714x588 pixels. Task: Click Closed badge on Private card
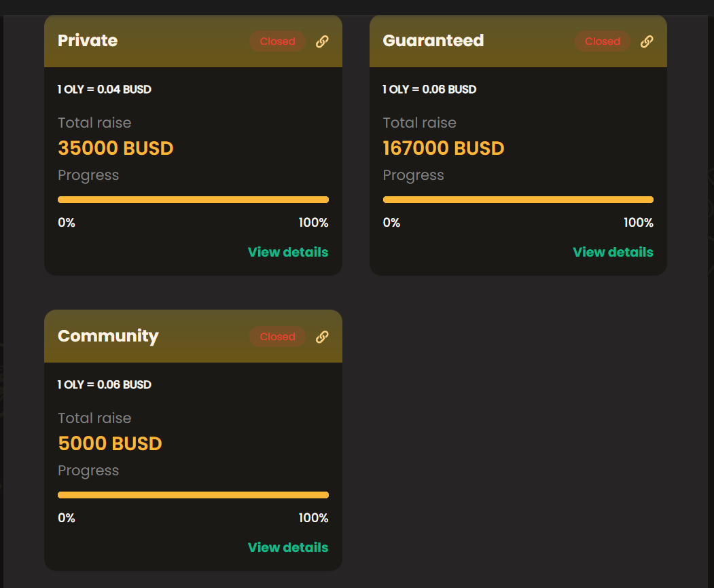click(277, 41)
